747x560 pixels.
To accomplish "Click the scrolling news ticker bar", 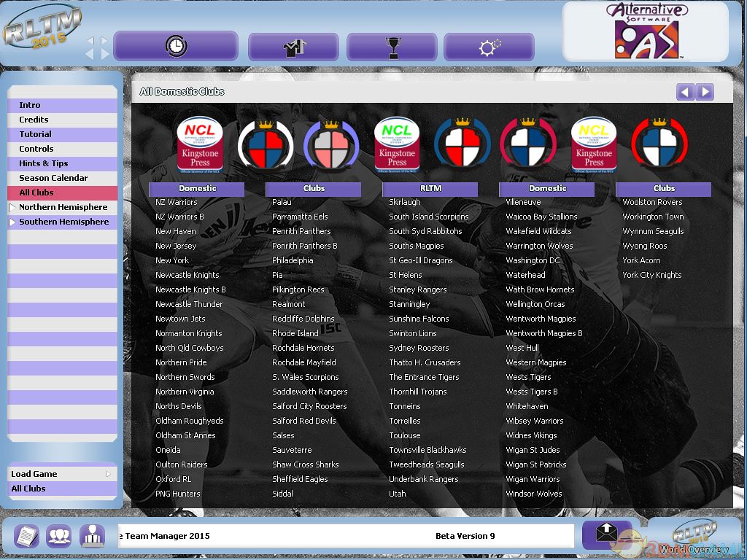I will coord(346,536).
